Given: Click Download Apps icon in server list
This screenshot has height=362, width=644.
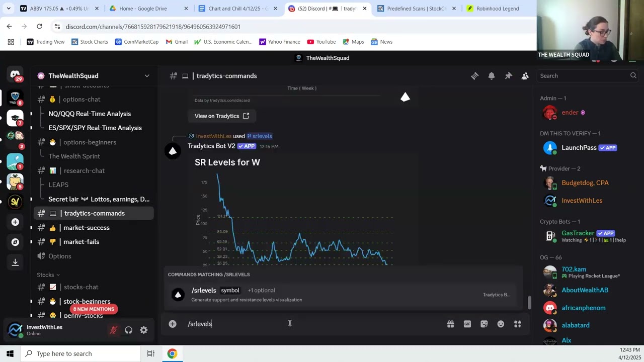Looking at the screenshot, I should tap(15, 262).
